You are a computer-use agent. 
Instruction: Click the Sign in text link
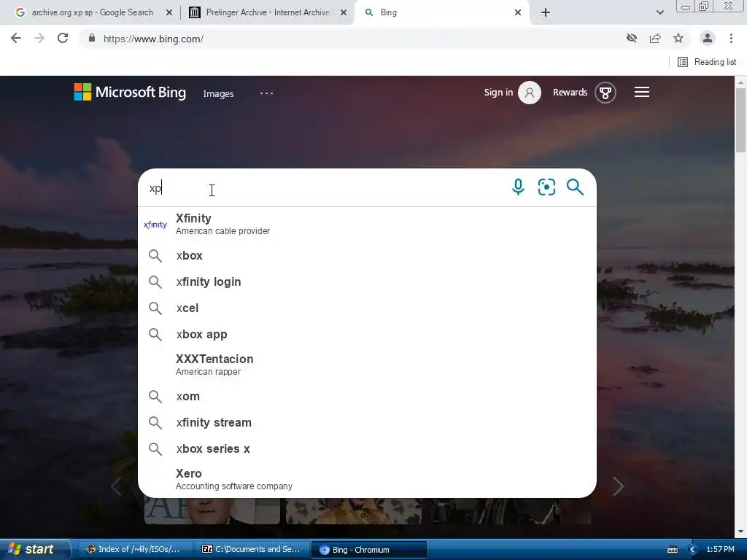[x=498, y=93]
